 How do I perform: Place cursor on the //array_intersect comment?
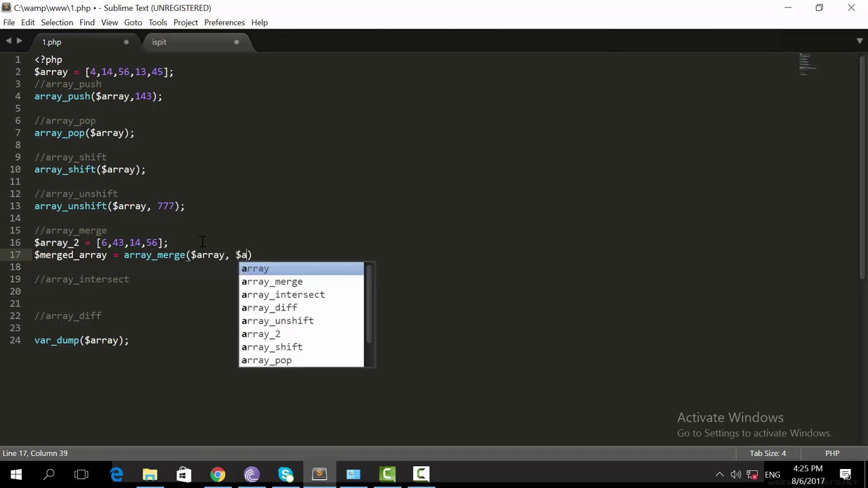pos(81,279)
